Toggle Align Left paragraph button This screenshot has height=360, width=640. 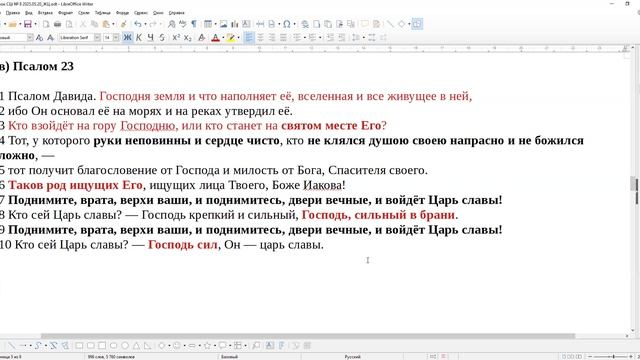(x=249, y=38)
